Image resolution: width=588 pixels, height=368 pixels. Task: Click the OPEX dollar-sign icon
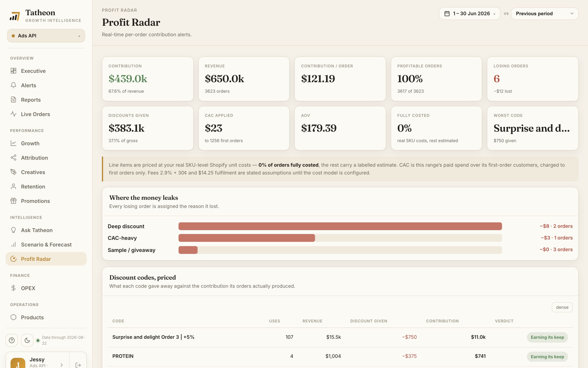tap(13, 288)
